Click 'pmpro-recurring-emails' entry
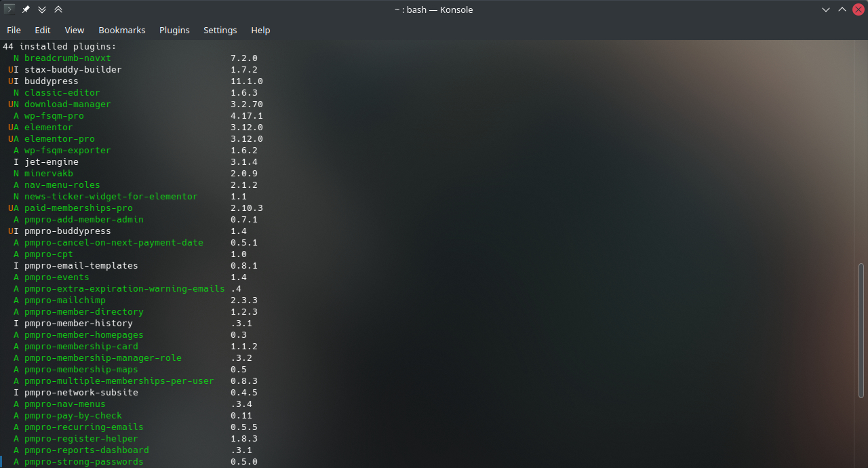Viewport: 868px width, 468px height. coord(84,427)
